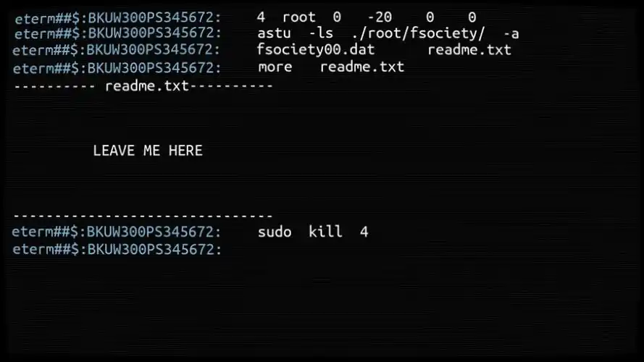Click the dashed separator below LEAVE ME HERE
Screen dimensions: 644x362
coord(143,215)
